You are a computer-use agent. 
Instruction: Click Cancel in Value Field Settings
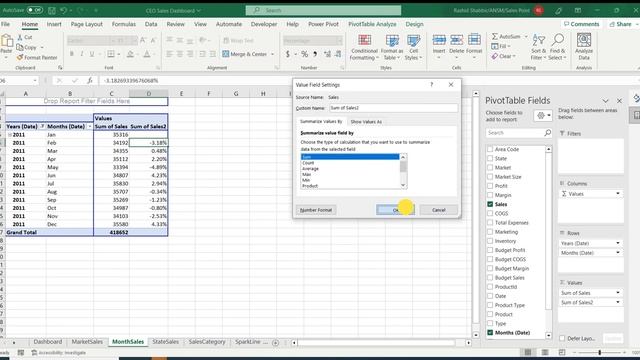point(439,210)
